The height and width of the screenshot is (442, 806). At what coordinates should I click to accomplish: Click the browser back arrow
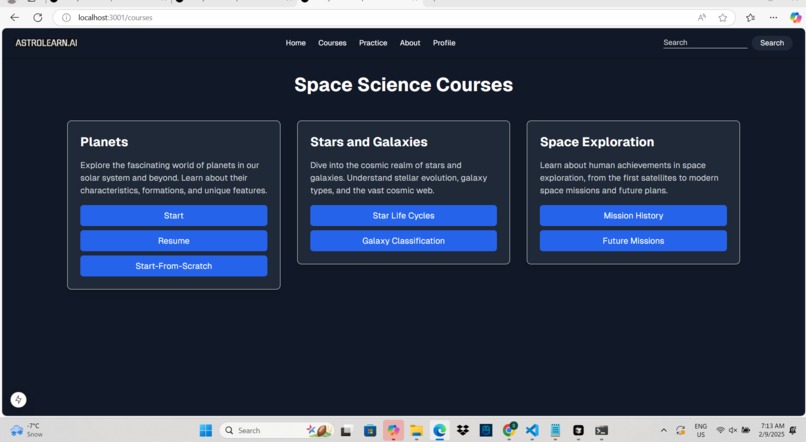pyautogui.click(x=14, y=17)
